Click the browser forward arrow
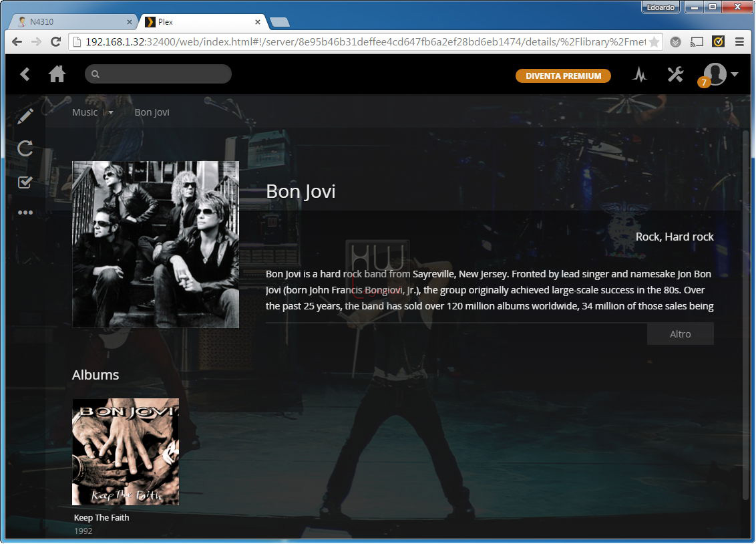The width and height of the screenshot is (756, 544). coord(36,42)
